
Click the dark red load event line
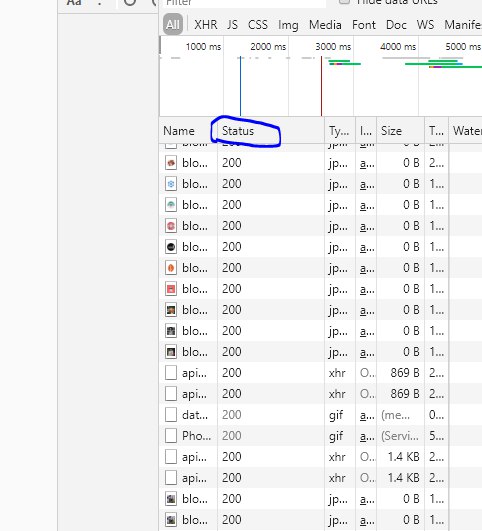(321, 86)
